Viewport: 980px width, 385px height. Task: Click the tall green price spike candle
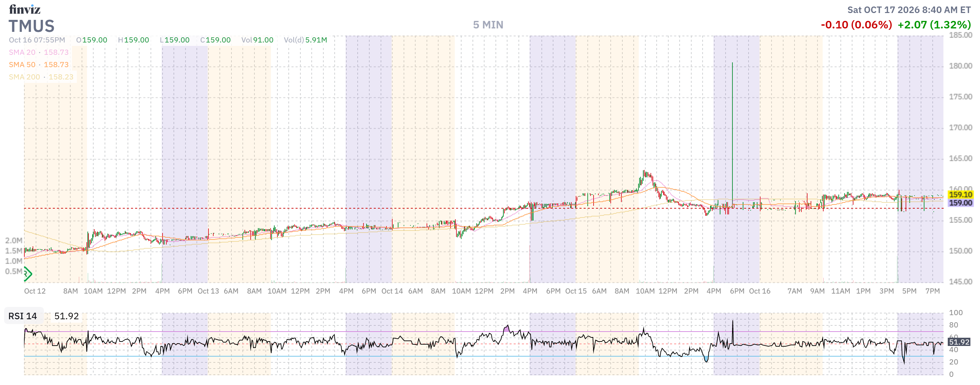[732, 135]
